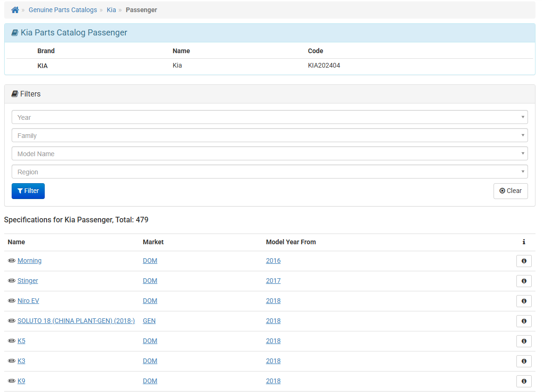Screen dimensions: 542x392
Task: Click the Kia logo icon beside K9
Action: point(12,381)
